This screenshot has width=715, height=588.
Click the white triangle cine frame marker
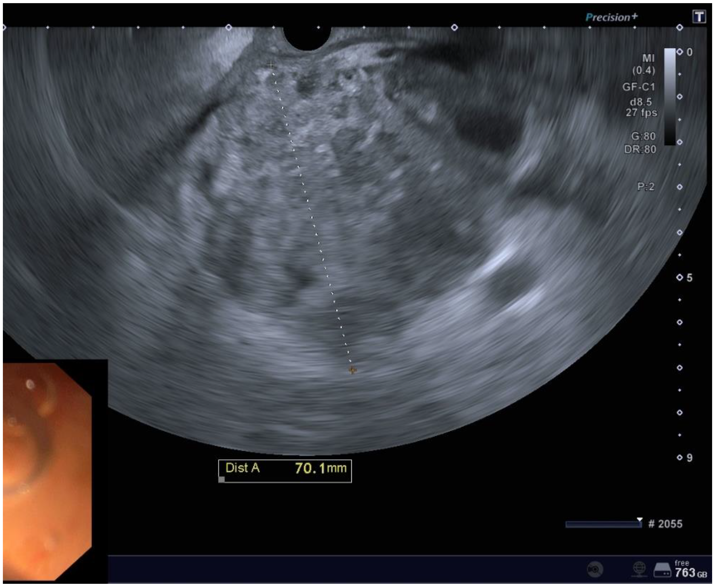640,519
